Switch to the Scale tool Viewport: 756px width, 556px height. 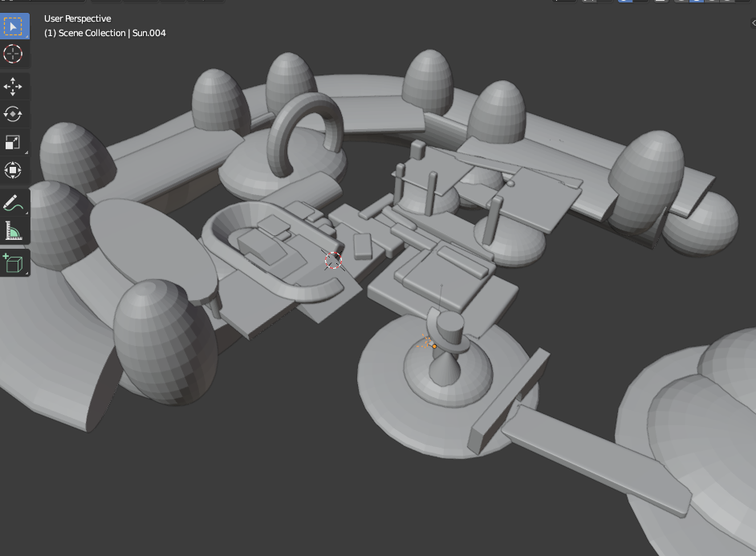coord(13,142)
